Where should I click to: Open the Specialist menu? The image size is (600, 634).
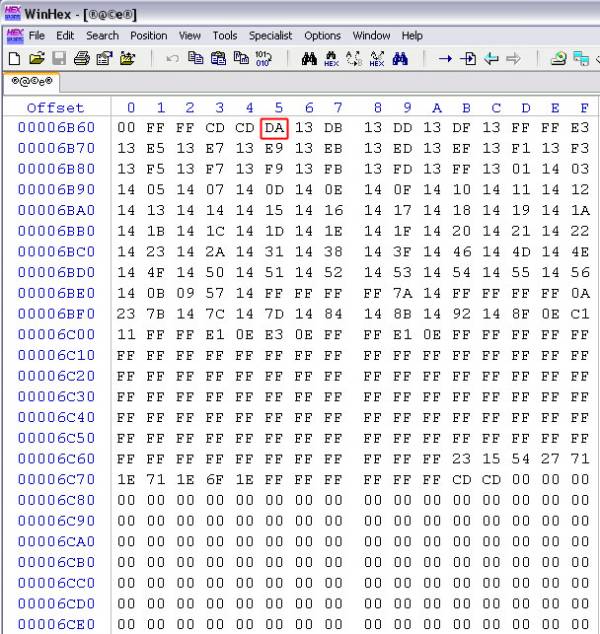[x=270, y=36]
